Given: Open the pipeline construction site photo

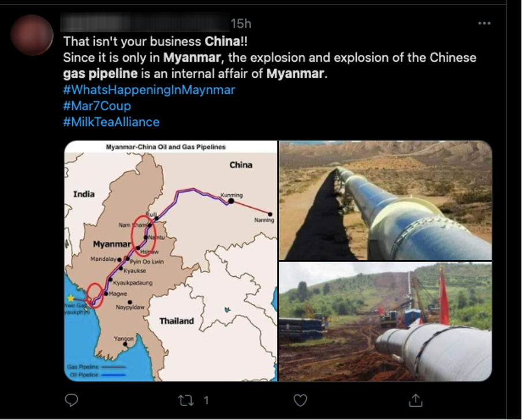Looking at the screenshot, I should point(386,321).
